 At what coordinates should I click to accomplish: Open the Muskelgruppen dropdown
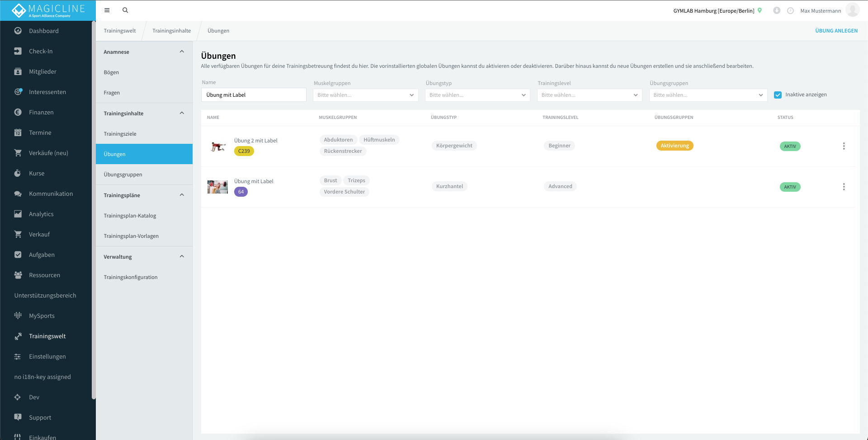365,95
